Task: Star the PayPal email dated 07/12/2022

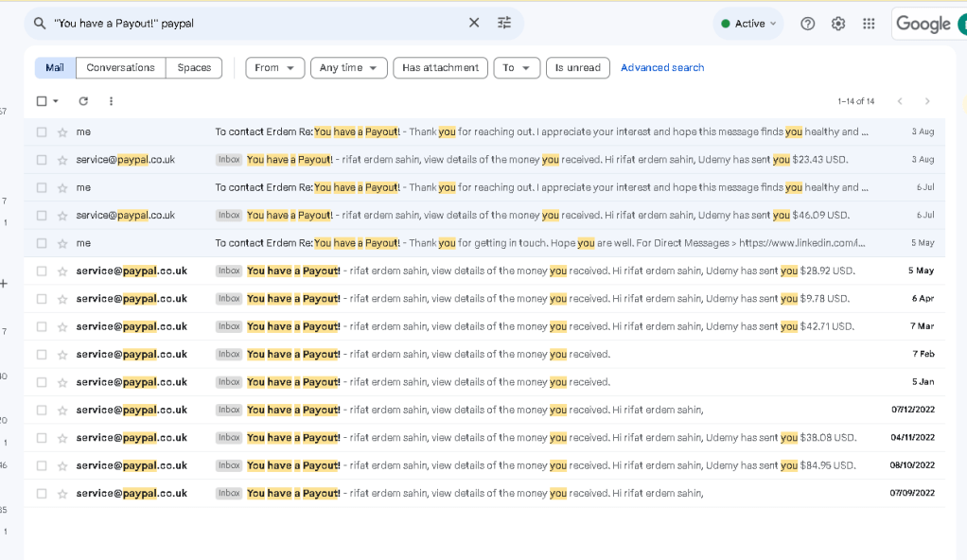Action: [x=62, y=410]
